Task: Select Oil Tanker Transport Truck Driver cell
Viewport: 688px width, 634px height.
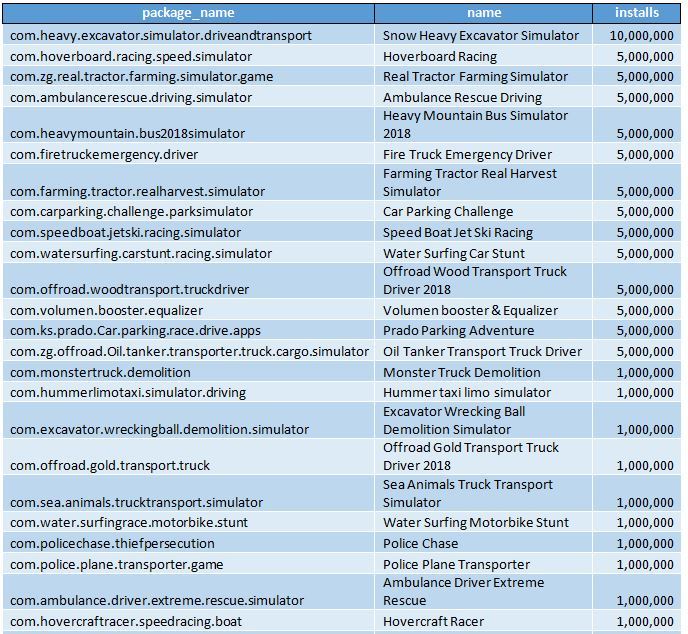Action: [484, 351]
